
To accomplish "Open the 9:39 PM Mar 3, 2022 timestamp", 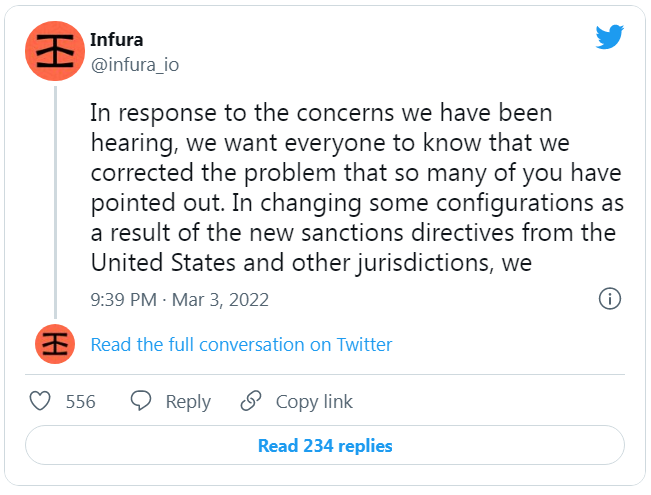I will (x=180, y=299).
